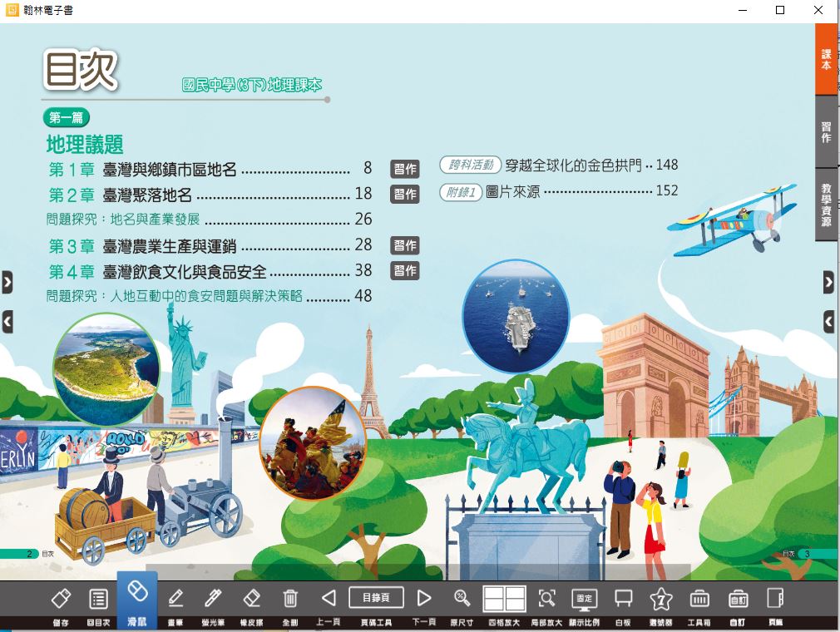Select the 橡皮擦 (eraser) tool
Screen dimensions: 840x632
coord(251,599)
